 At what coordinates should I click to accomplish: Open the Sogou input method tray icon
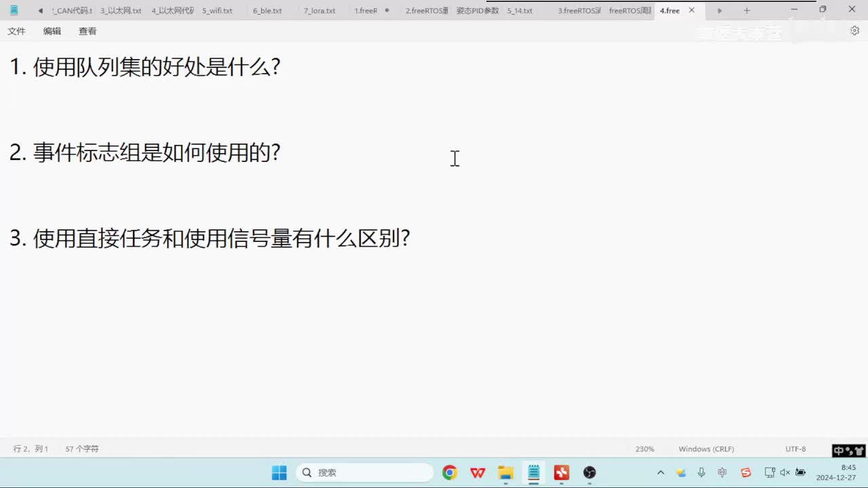pyautogui.click(x=746, y=472)
